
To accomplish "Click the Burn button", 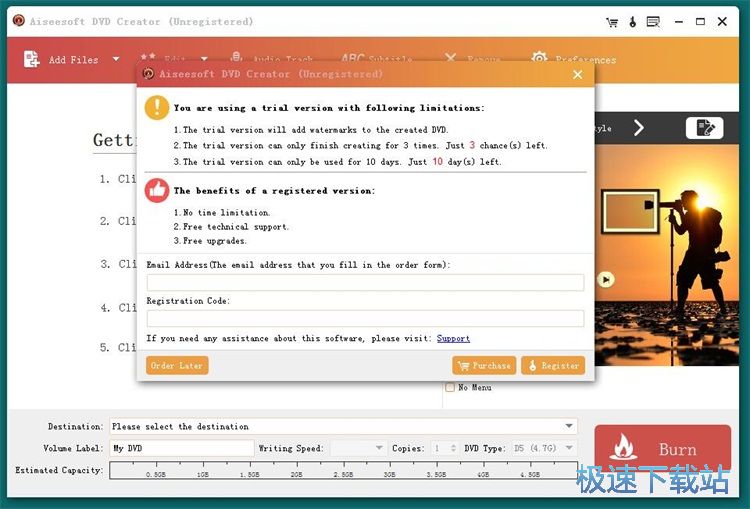I will (x=663, y=448).
